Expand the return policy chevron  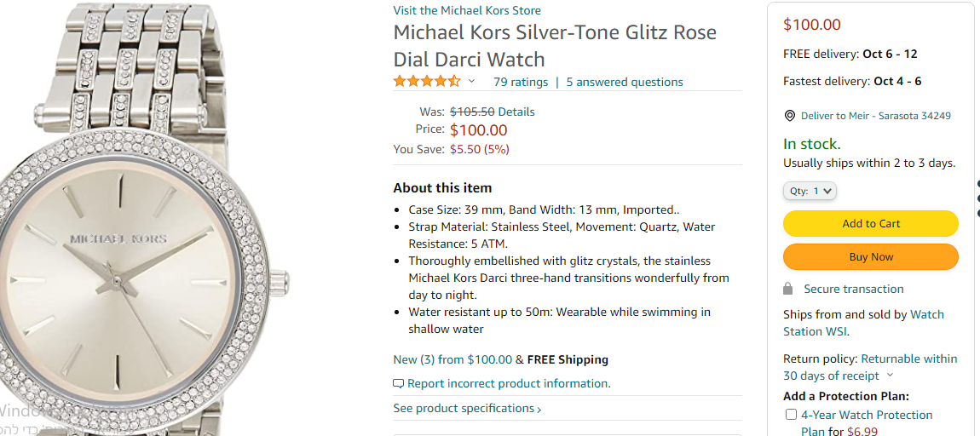coord(891,376)
